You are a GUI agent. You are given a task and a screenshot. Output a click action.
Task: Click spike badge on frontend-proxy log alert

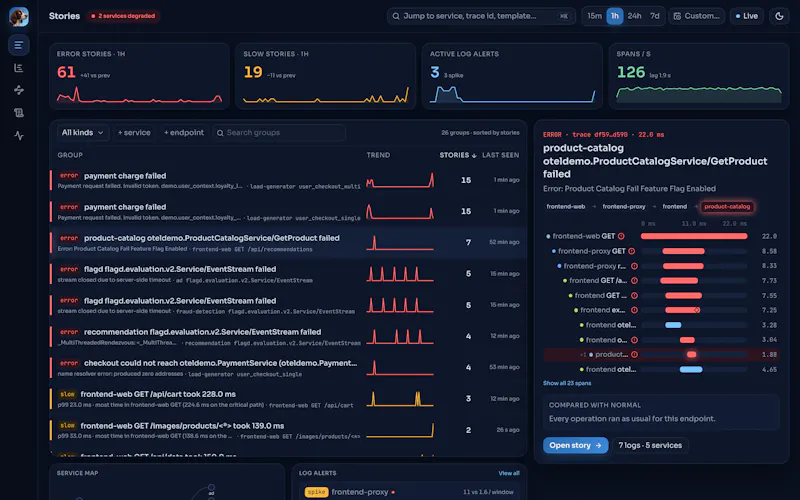click(x=316, y=492)
